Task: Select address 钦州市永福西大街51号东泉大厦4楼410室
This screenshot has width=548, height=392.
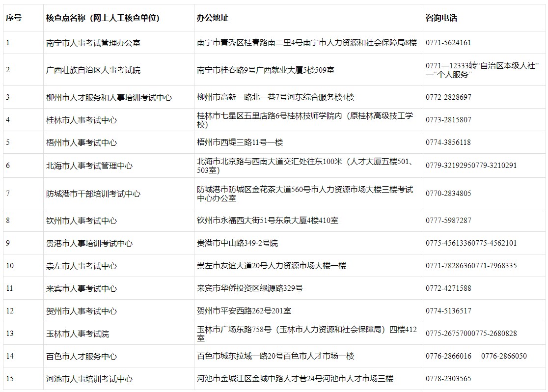Action: [x=268, y=221]
